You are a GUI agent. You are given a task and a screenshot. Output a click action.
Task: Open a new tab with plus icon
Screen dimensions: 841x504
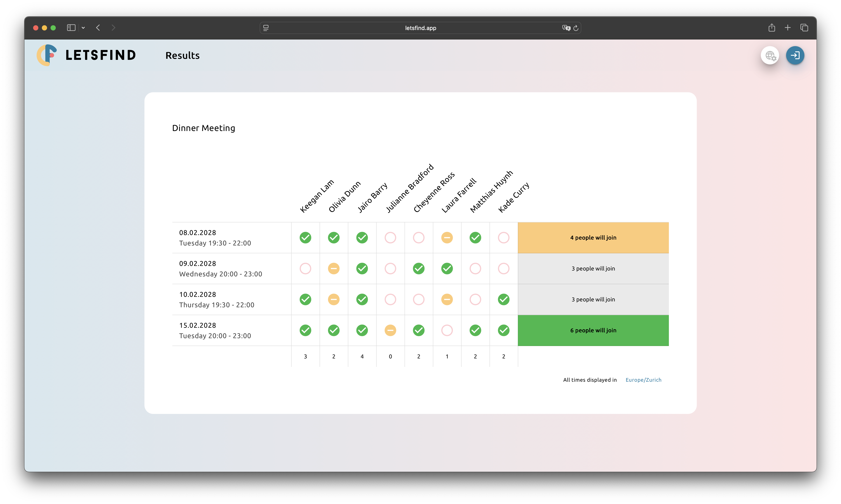(788, 28)
